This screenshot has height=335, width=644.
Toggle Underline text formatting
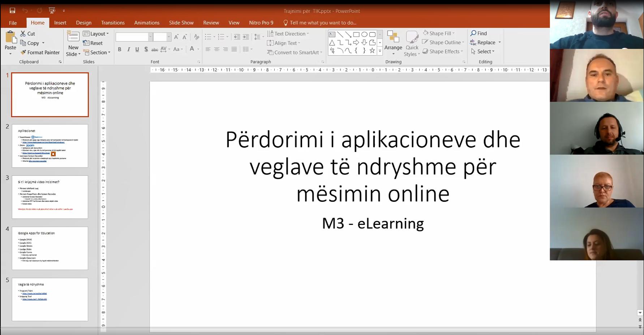(137, 49)
